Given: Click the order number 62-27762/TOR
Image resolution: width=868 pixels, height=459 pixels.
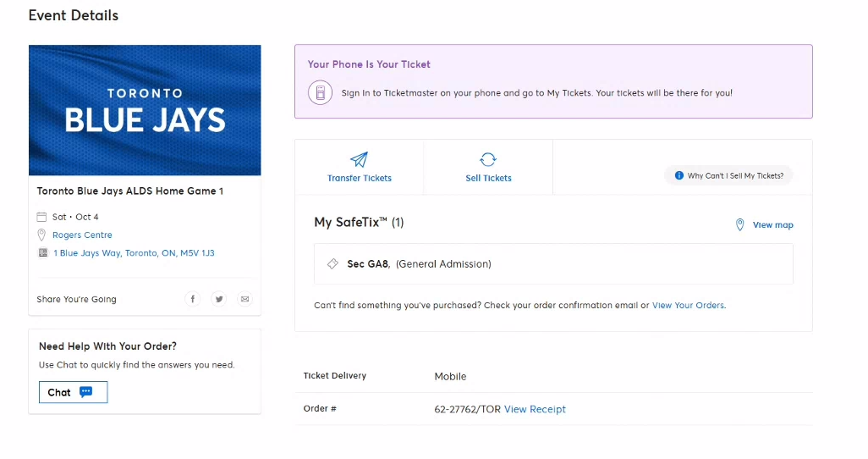Looking at the screenshot, I should click(467, 409).
